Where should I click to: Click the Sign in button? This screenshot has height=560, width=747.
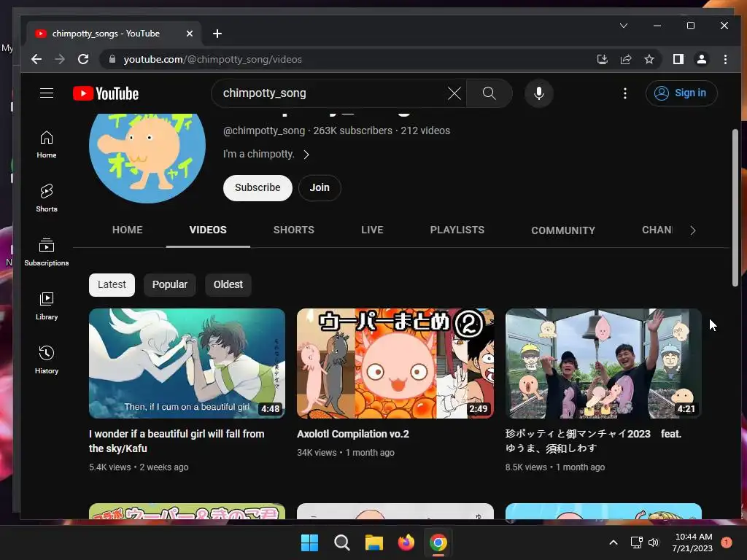coord(681,93)
